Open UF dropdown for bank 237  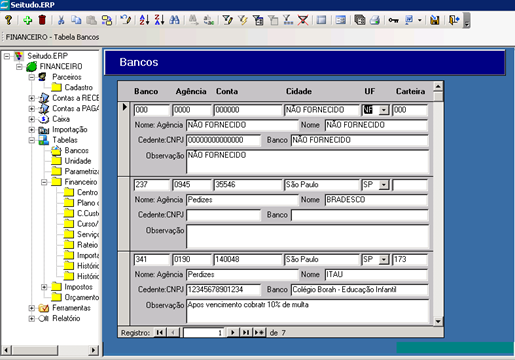click(384, 185)
